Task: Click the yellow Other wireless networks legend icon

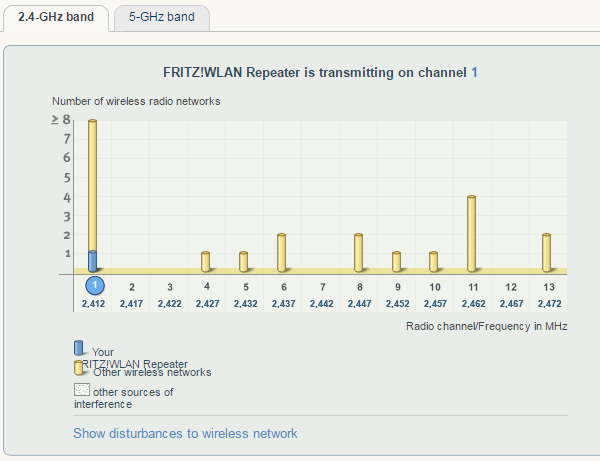Action: click(x=80, y=367)
